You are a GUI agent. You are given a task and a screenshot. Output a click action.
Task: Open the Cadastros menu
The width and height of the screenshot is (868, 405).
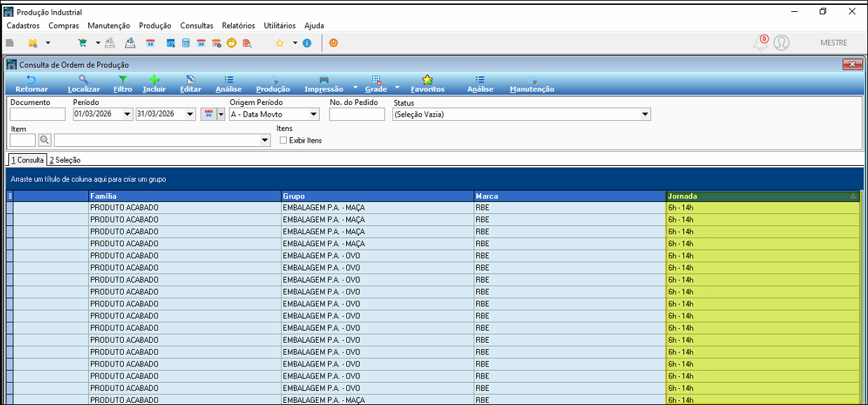pos(23,26)
